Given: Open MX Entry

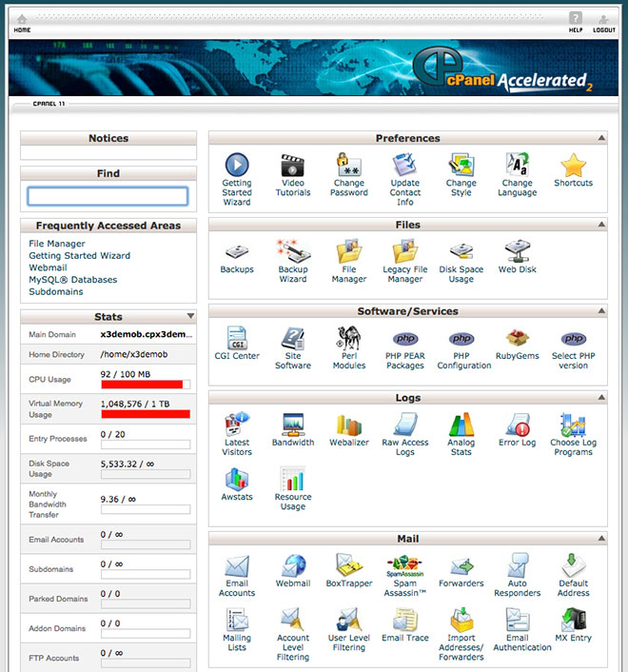Looking at the screenshot, I should [x=573, y=620].
